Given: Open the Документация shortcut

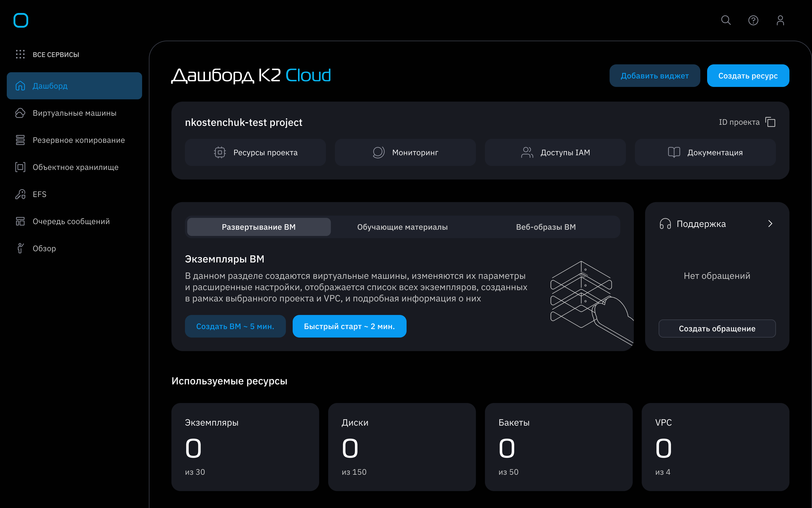Looking at the screenshot, I should point(705,152).
